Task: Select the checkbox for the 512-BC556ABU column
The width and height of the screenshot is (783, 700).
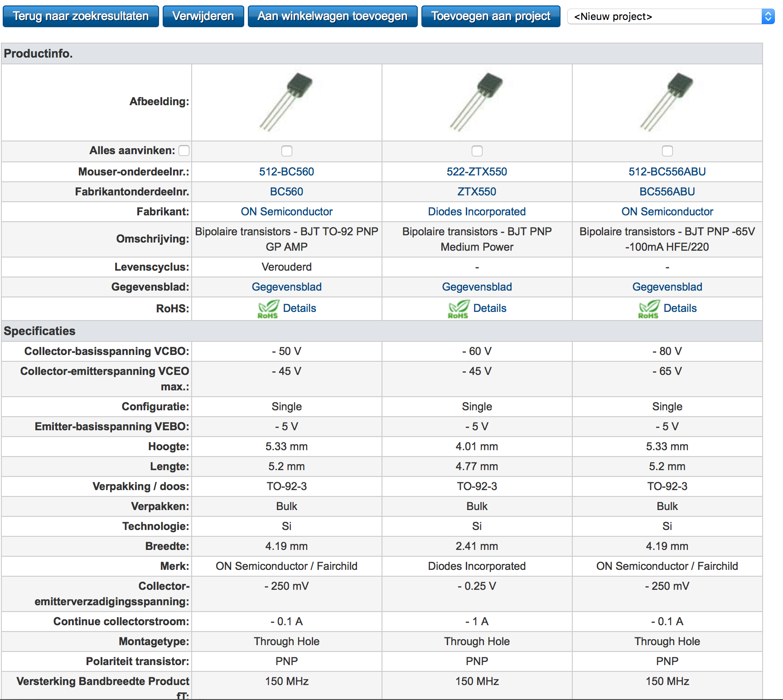Action: [667, 151]
